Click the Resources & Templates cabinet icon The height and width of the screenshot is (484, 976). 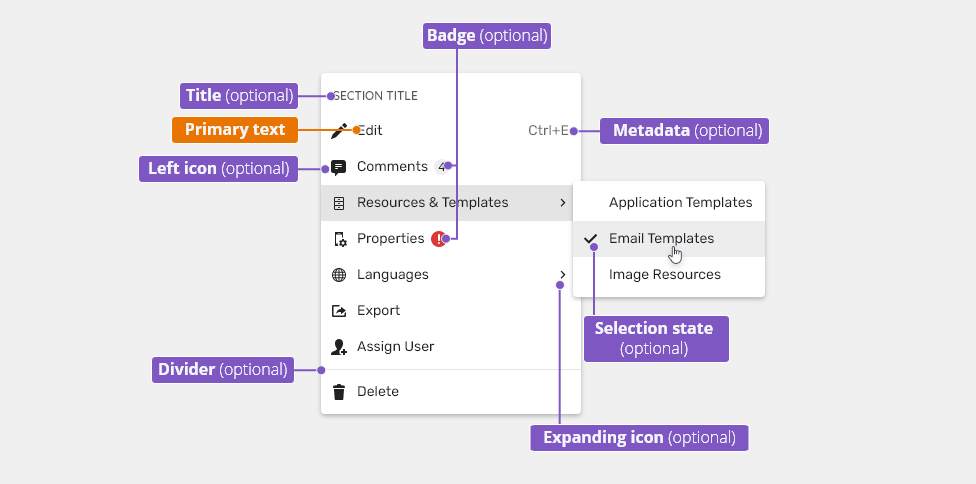[339, 203]
